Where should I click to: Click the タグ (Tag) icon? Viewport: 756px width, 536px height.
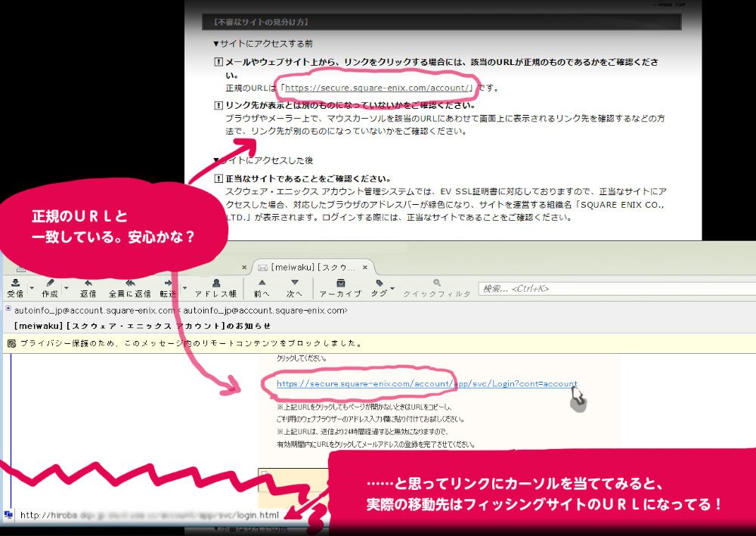tap(379, 288)
